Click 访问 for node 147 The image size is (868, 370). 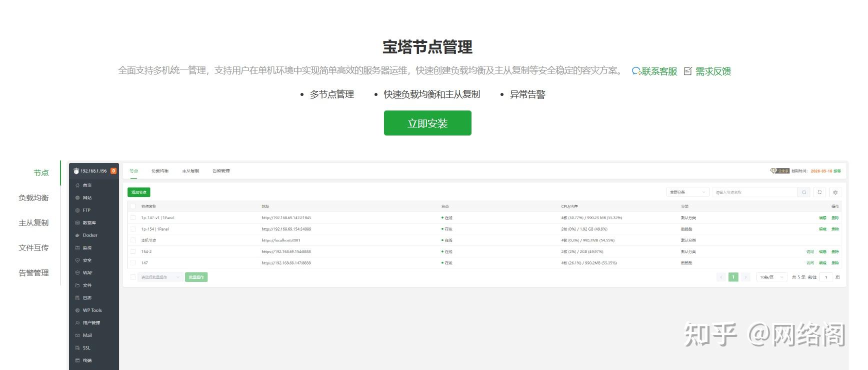tap(810, 263)
